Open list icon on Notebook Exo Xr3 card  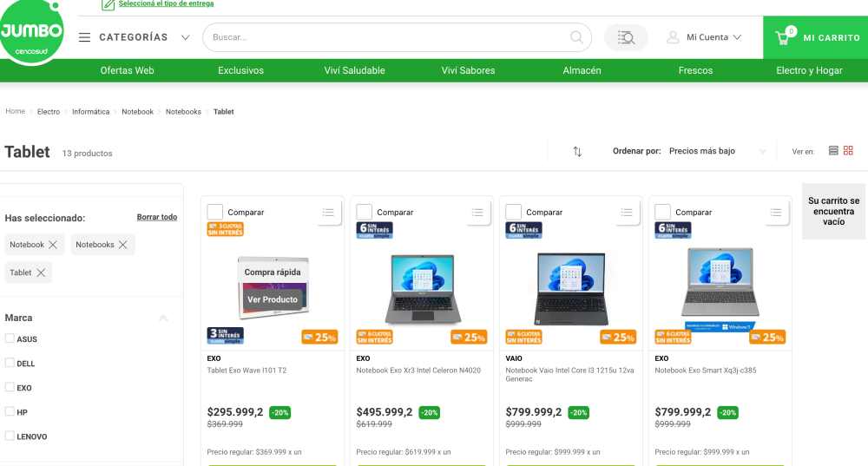coord(477,212)
